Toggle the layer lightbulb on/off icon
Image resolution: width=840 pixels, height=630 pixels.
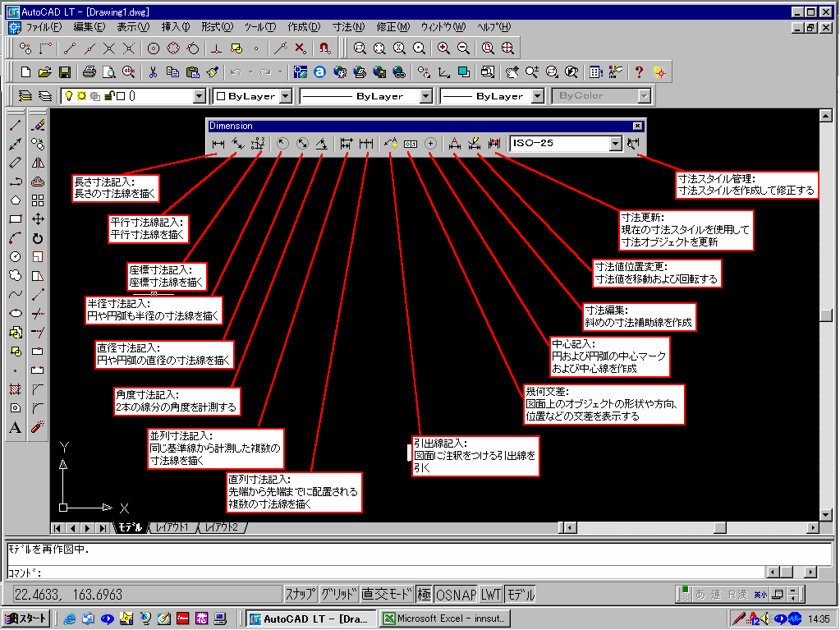[x=69, y=96]
